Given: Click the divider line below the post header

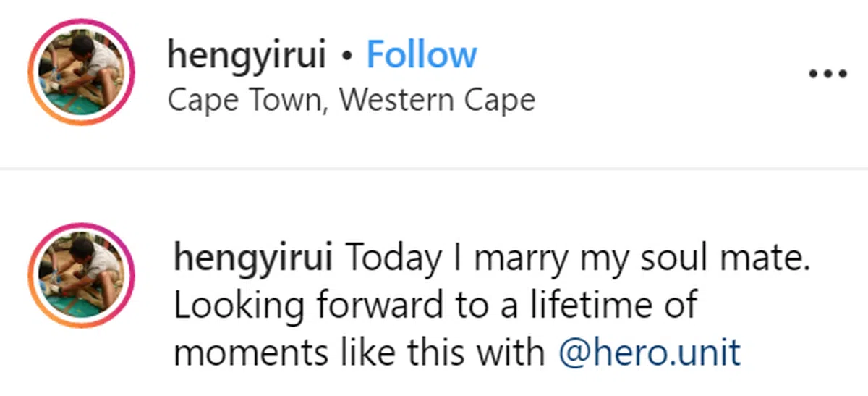Looking at the screenshot, I should pyautogui.click(x=434, y=169).
